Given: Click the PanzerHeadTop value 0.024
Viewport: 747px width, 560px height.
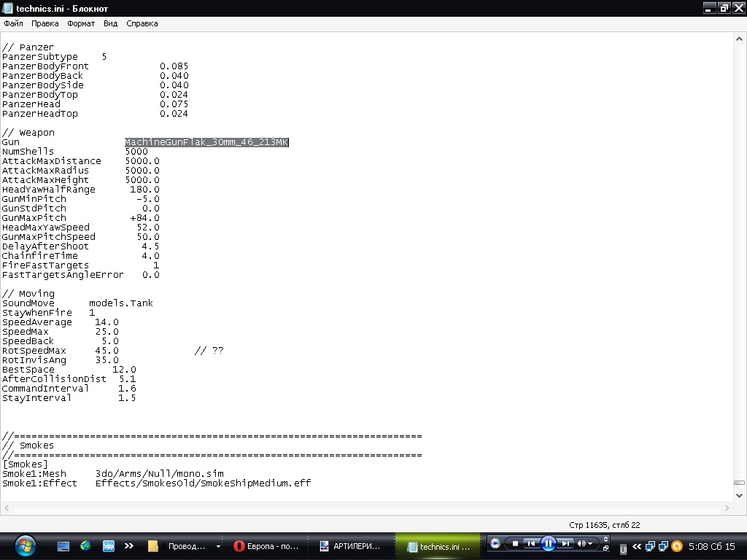Looking at the screenshot, I should (x=174, y=113).
